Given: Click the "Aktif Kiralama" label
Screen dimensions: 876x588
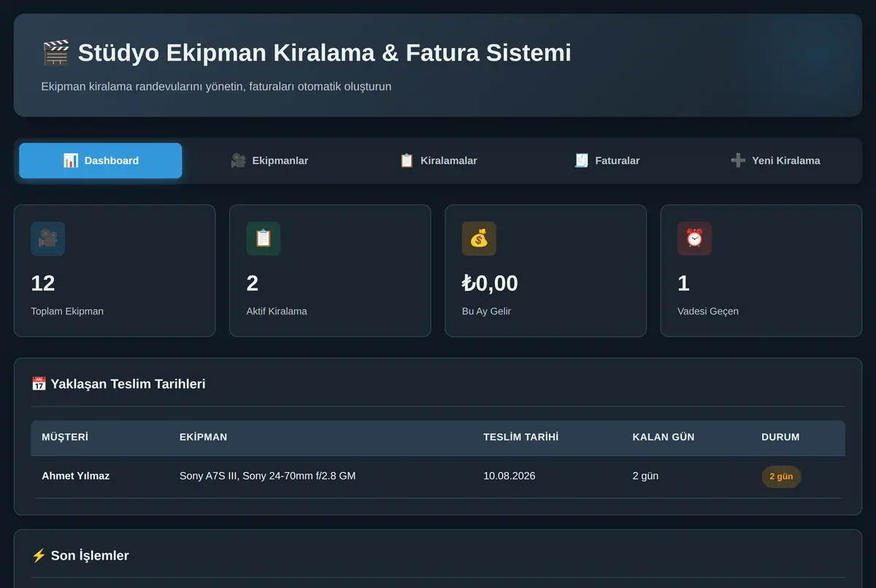Looking at the screenshot, I should click(277, 311).
